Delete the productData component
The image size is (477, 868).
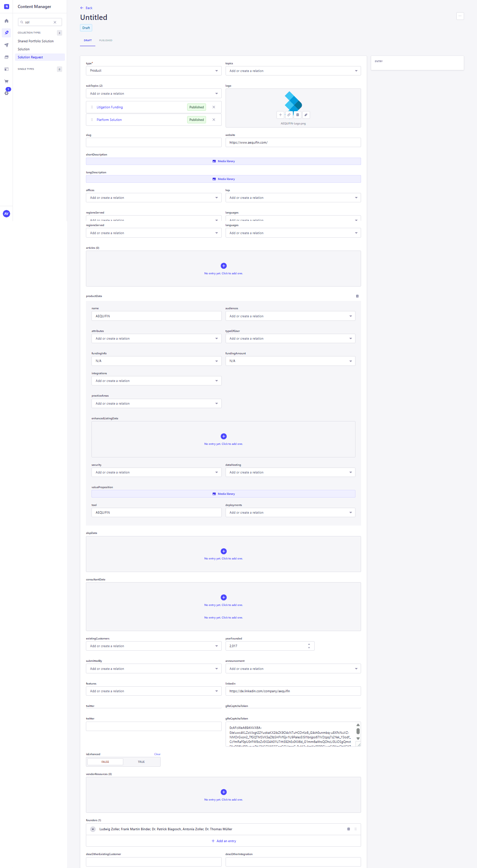point(357,296)
